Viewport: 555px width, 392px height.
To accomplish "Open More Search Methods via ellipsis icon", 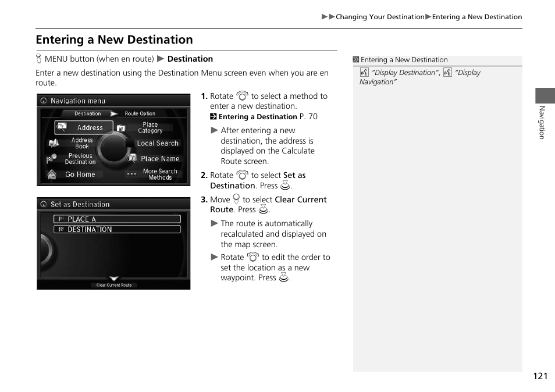I will coord(132,173).
